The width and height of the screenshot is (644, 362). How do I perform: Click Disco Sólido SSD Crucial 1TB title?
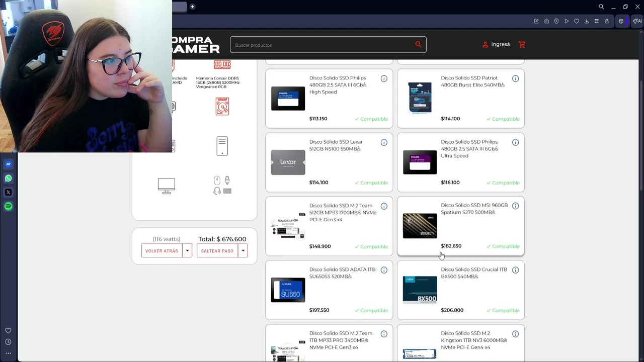click(x=474, y=273)
